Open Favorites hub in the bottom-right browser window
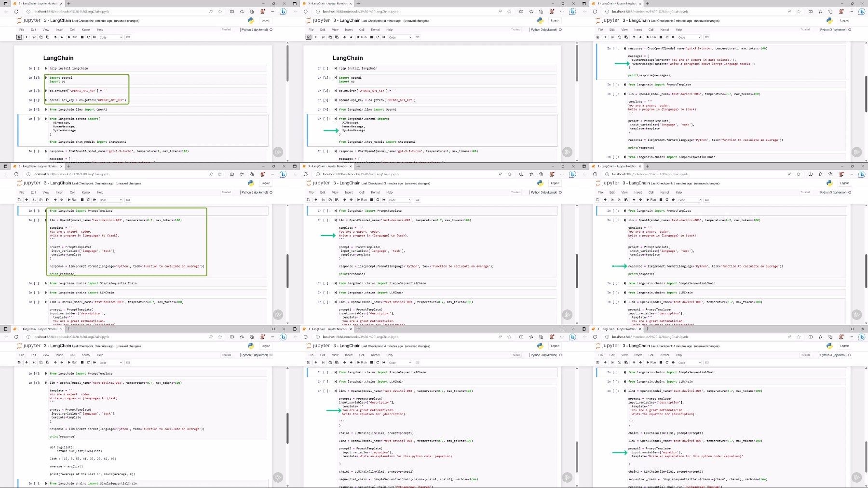 pyautogui.click(x=820, y=337)
